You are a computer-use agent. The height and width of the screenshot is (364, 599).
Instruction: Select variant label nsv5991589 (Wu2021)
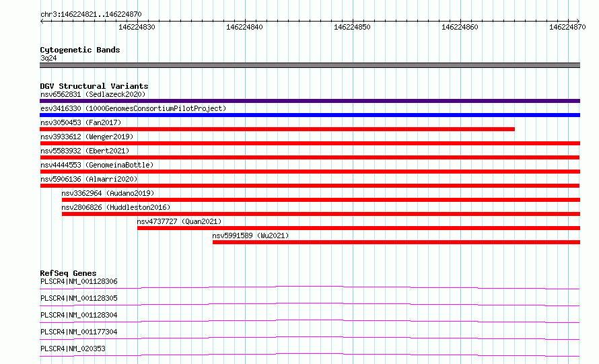click(x=250, y=235)
